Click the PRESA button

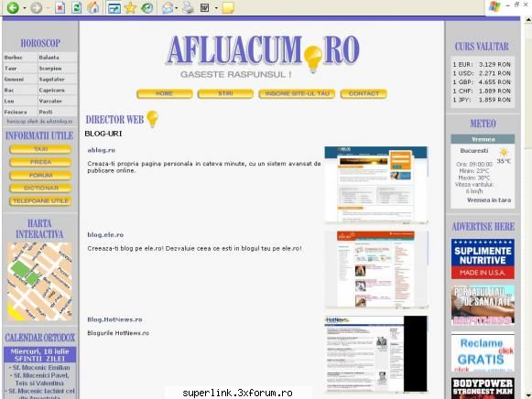pyautogui.click(x=40, y=162)
